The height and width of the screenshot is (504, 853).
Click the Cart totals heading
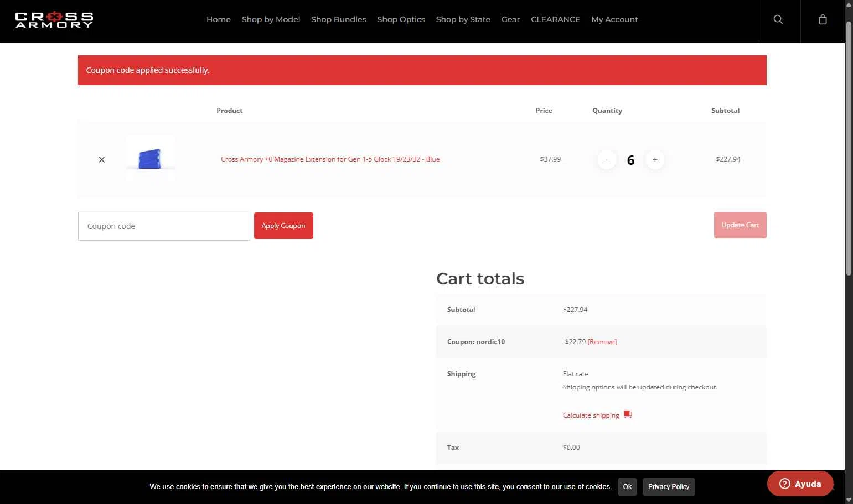[480, 278]
